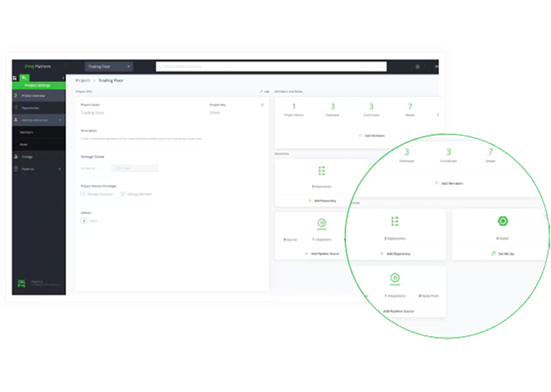Click Set Me Up under Builds

click(x=502, y=253)
